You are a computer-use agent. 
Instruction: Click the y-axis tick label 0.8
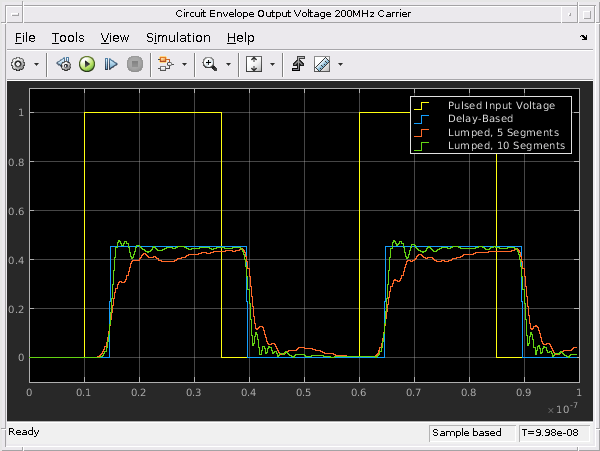click(16, 162)
